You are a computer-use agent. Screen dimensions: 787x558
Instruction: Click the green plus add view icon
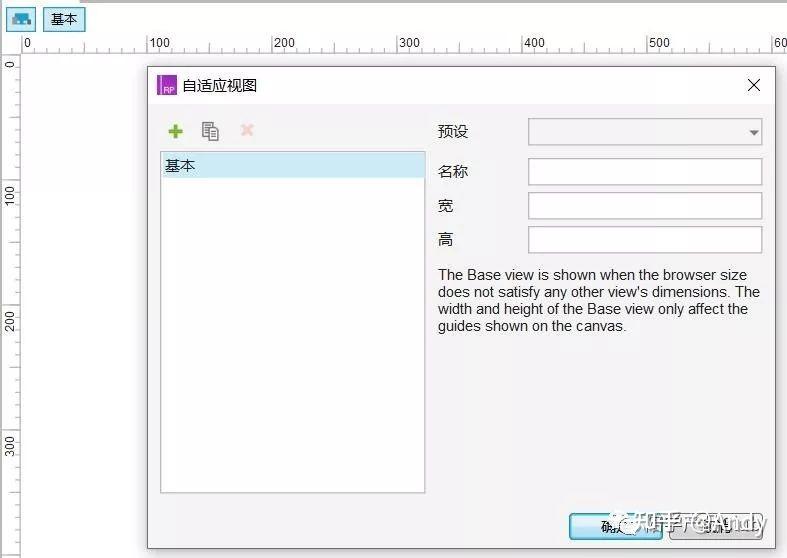175,131
